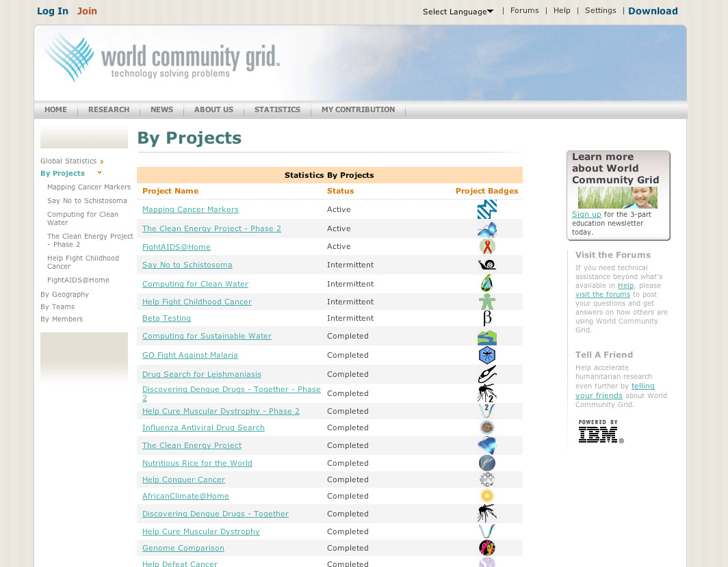Click the Help Conquer Cancer badge
The image size is (728, 567).
[x=486, y=479]
